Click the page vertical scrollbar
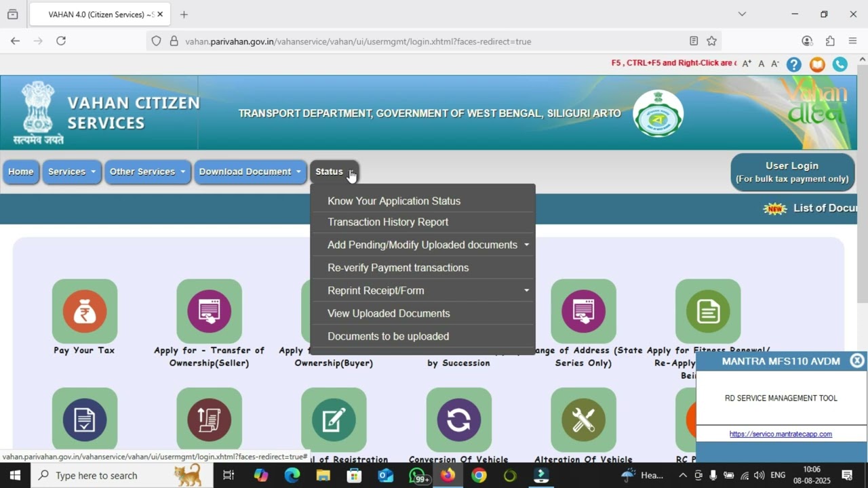This screenshot has width=868, height=488. (863, 183)
